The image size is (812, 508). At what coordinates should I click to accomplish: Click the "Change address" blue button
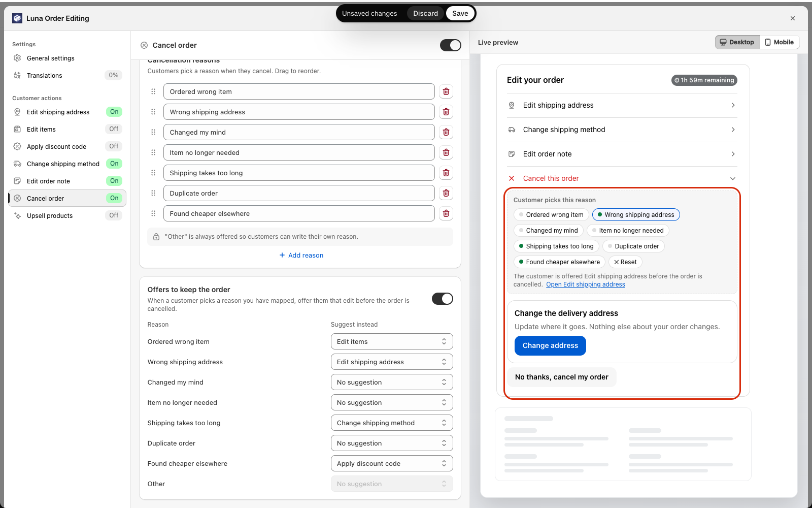[550, 345]
